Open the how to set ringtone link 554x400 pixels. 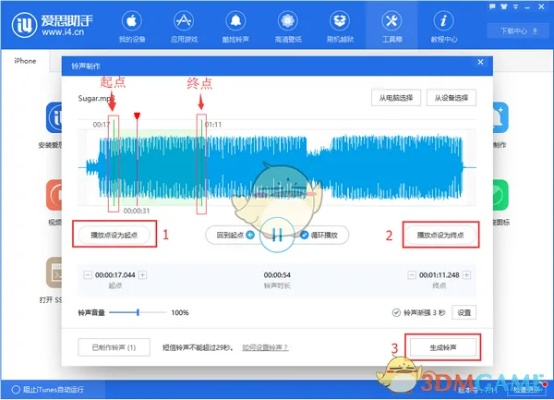point(265,348)
